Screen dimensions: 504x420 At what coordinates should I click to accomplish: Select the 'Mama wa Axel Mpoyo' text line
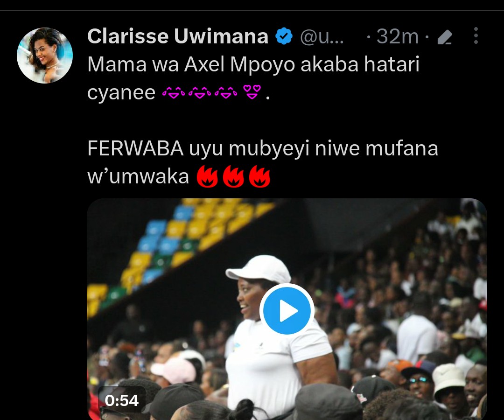click(253, 65)
